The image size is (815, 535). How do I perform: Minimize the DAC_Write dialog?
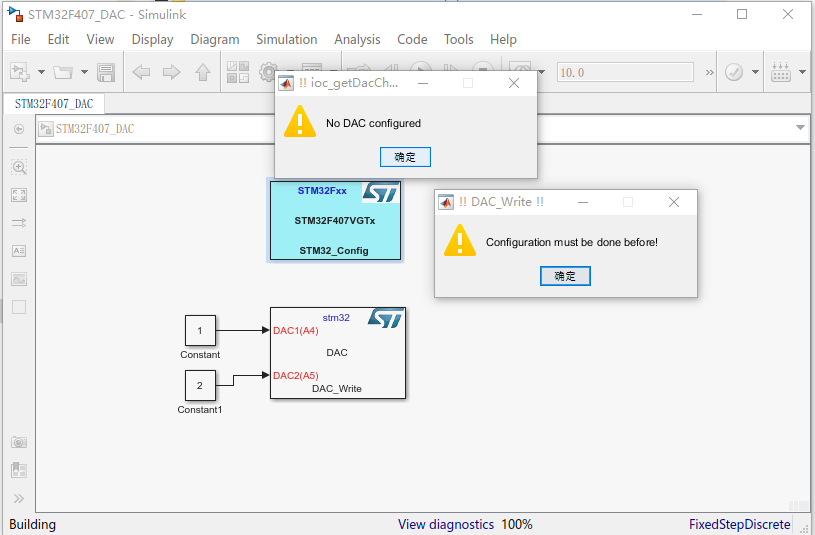pos(583,202)
